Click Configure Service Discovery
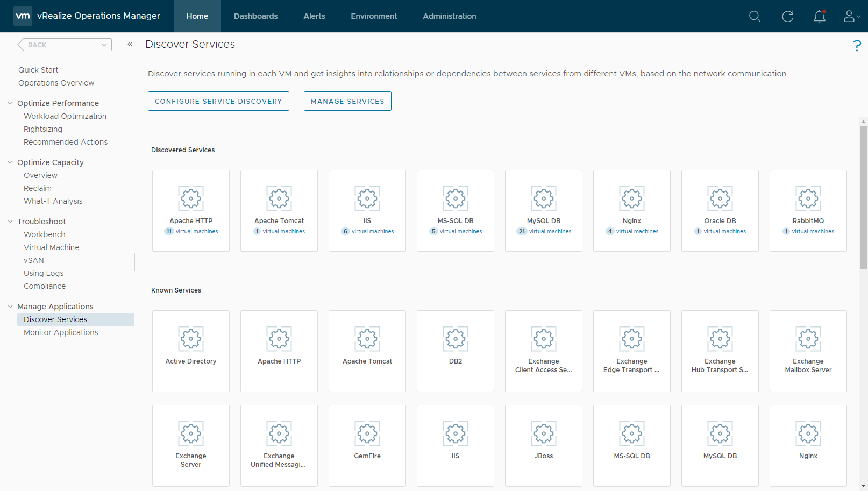868x491 pixels. point(218,101)
